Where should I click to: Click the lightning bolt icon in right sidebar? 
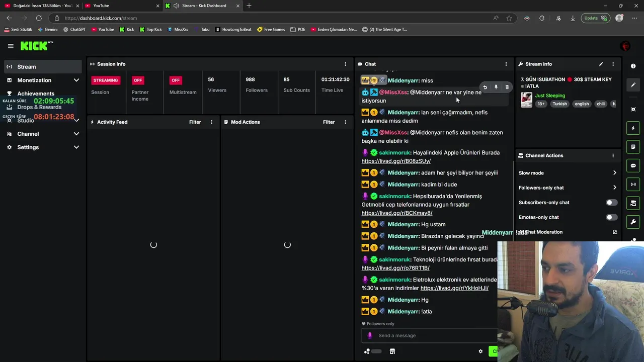tap(633, 128)
